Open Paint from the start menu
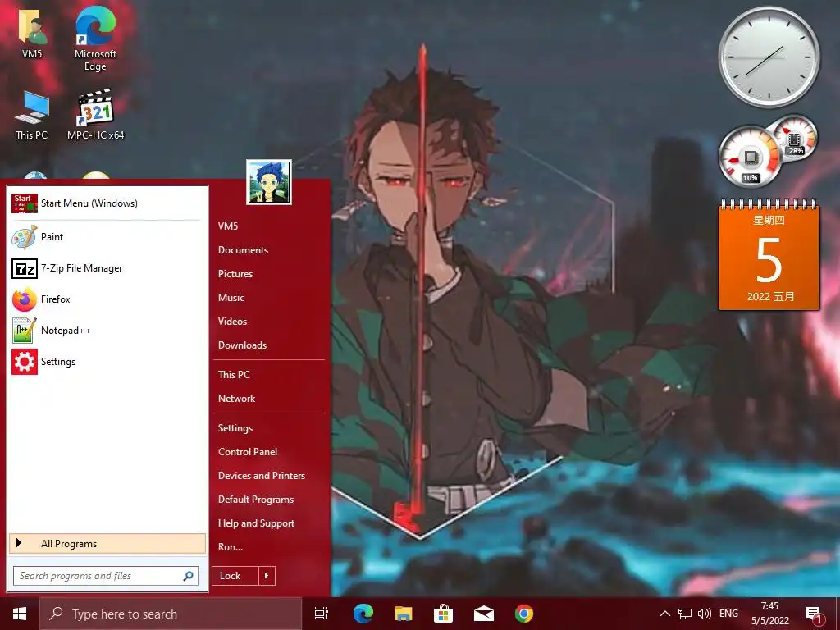The height and width of the screenshot is (630, 840). [107, 237]
